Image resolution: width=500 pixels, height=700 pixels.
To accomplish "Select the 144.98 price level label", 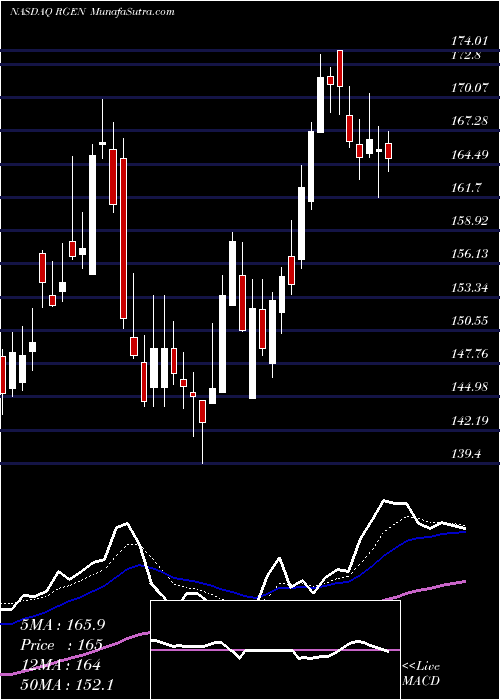I will 468,387.
